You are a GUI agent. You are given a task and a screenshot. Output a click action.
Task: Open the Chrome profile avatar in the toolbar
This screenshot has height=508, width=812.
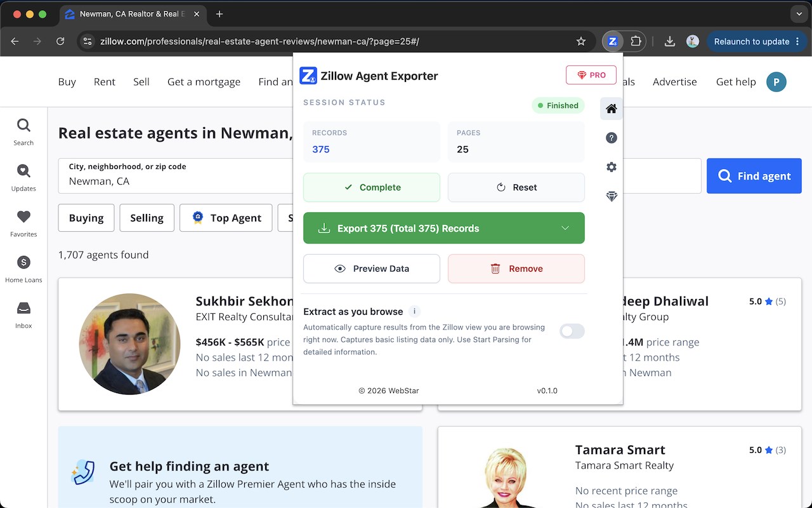[x=693, y=41]
